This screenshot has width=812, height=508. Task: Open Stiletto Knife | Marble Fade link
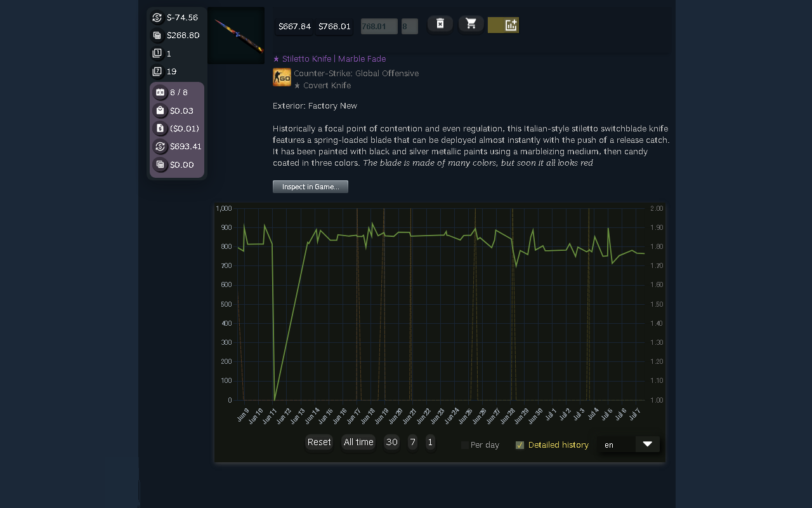pyautogui.click(x=329, y=59)
